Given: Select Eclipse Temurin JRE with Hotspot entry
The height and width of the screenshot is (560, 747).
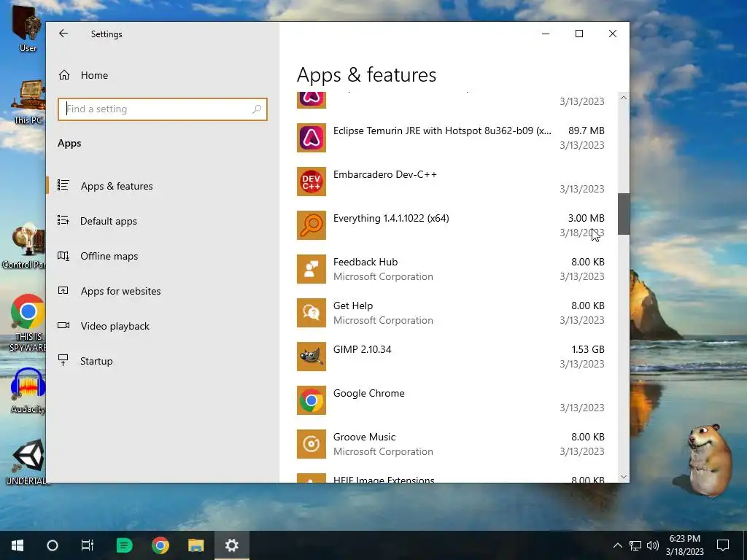Looking at the screenshot, I should coord(450,138).
